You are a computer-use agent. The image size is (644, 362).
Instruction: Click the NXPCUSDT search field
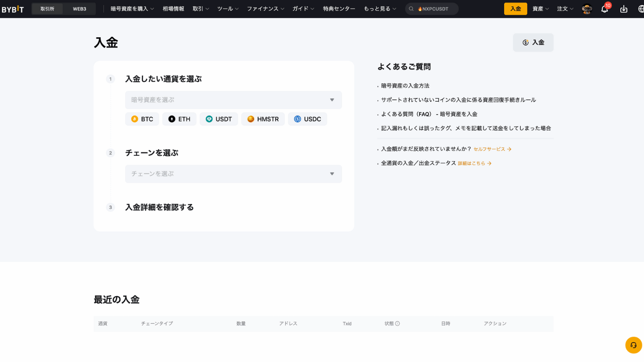tap(432, 9)
